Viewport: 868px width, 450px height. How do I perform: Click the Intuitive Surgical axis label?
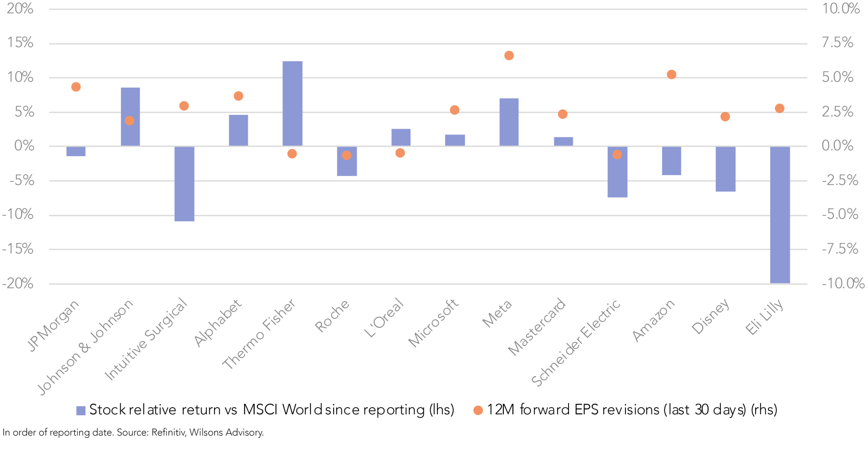[146, 339]
